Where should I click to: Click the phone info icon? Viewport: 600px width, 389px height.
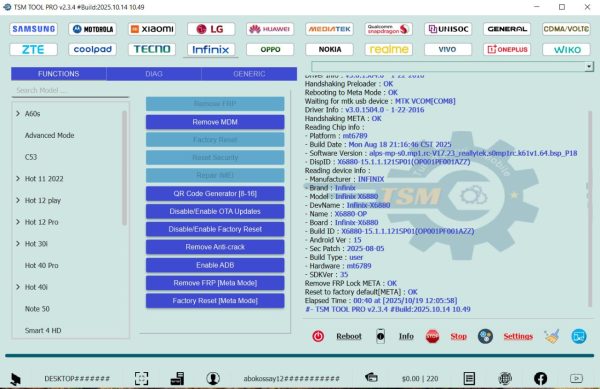(380, 336)
